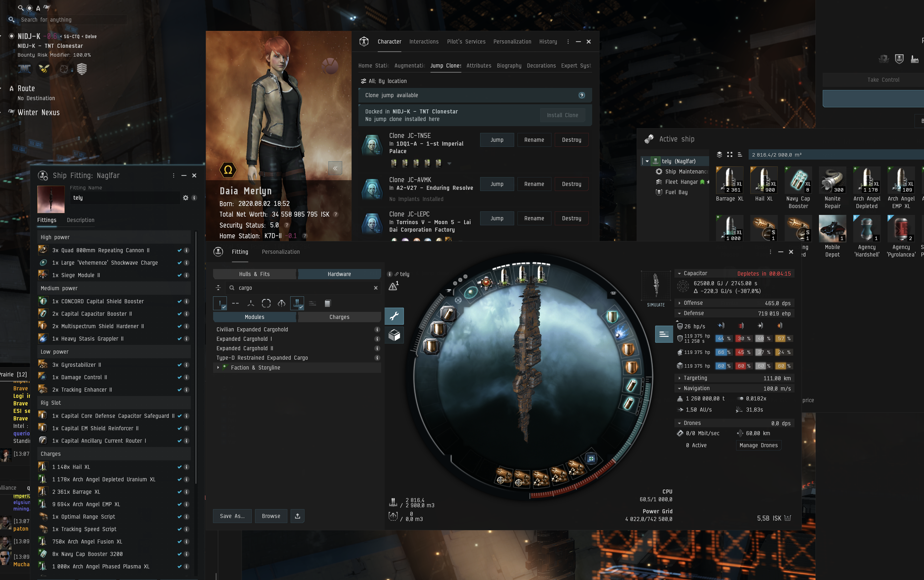924x580 pixels.
Task: Click the cargo capacity bar 2 816,4/2 900,0 m³
Action: [x=836, y=155]
